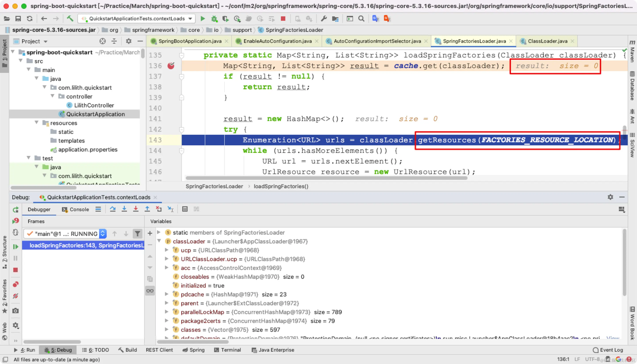
Task: Resume program in debug sidebar
Action: point(15,247)
